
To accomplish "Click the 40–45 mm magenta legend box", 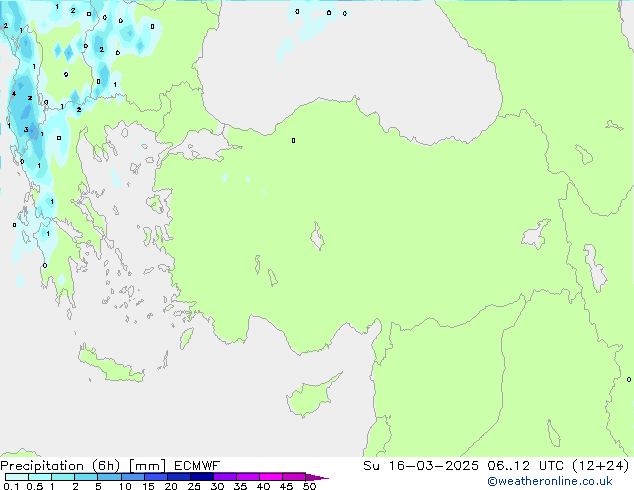I will coord(271,477).
